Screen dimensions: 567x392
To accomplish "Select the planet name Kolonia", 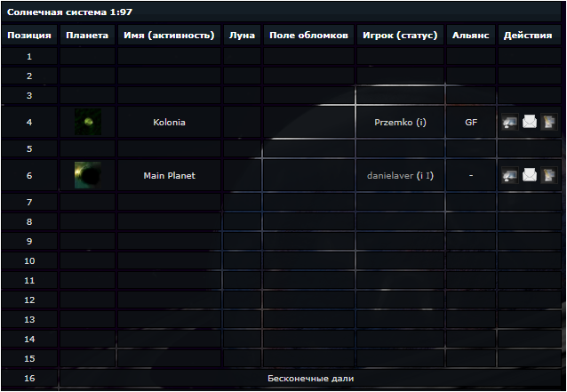I will (x=169, y=123).
